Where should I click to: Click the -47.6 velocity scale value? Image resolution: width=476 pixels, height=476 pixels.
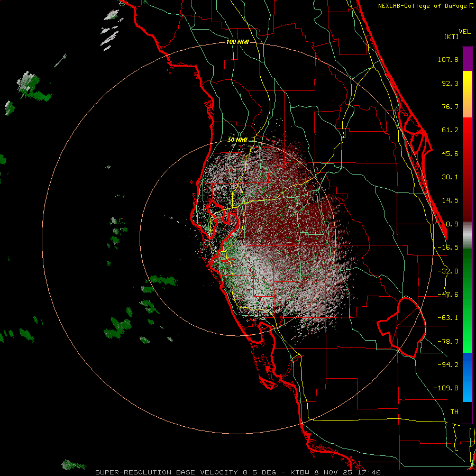pos(448,295)
